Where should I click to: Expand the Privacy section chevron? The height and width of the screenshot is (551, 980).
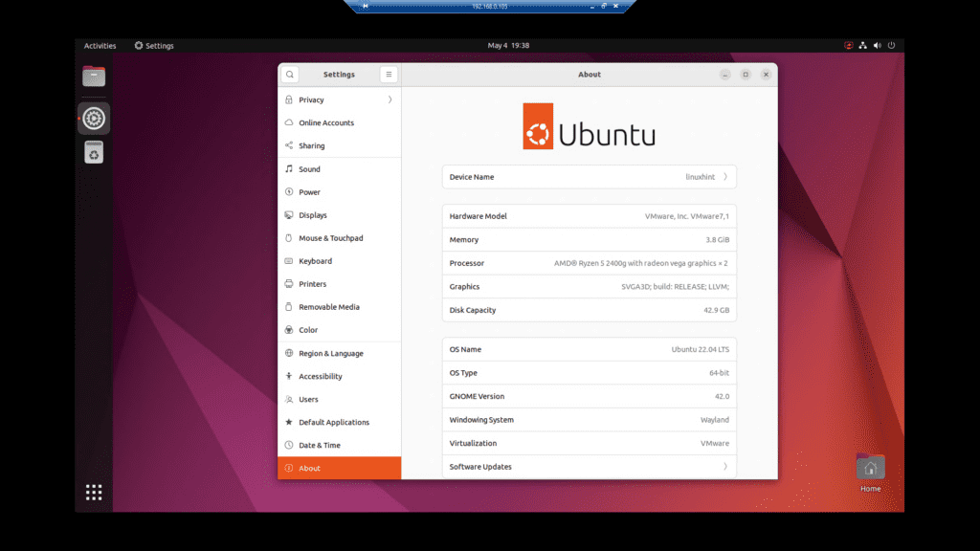pyautogui.click(x=390, y=99)
